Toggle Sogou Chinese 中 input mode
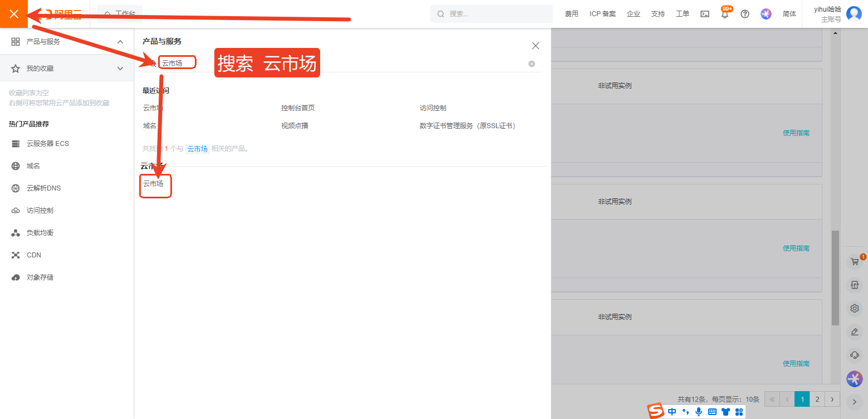This screenshot has height=419, width=868. 672,412
